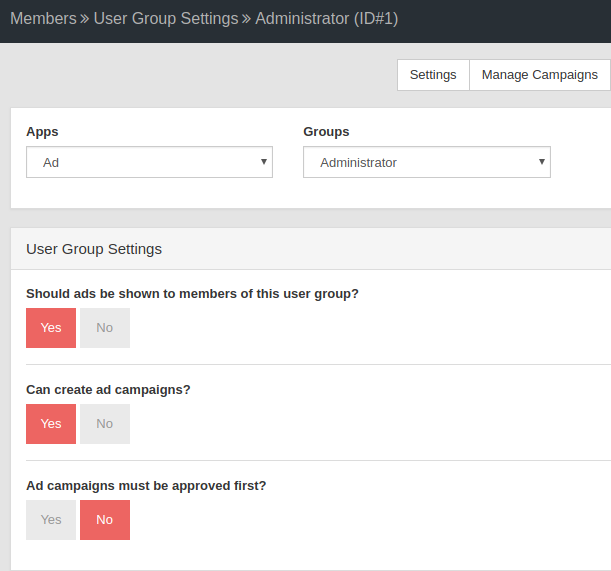The width and height of the screenshot is (611, 571).
Task: Set campaigns must be approved first to Yes
Action: 51,520
